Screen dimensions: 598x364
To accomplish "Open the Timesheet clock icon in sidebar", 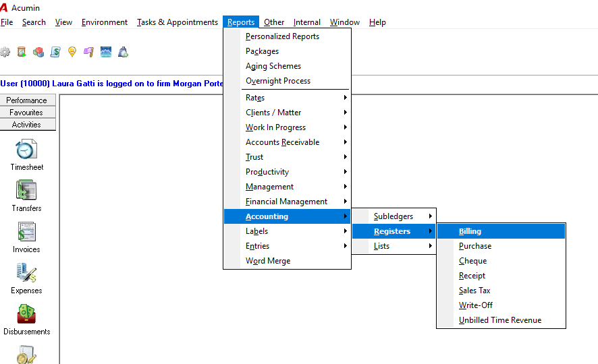I will pos(26,149).
